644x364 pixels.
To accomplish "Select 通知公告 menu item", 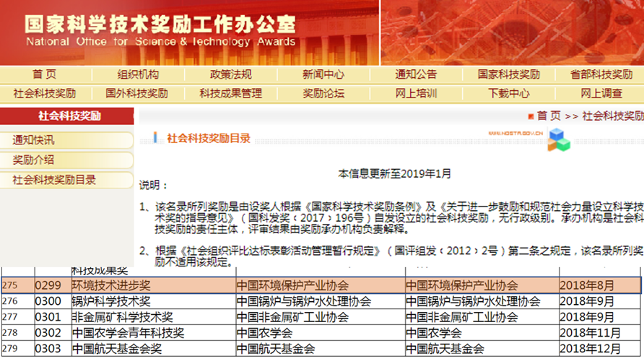I will click(416, 74).
